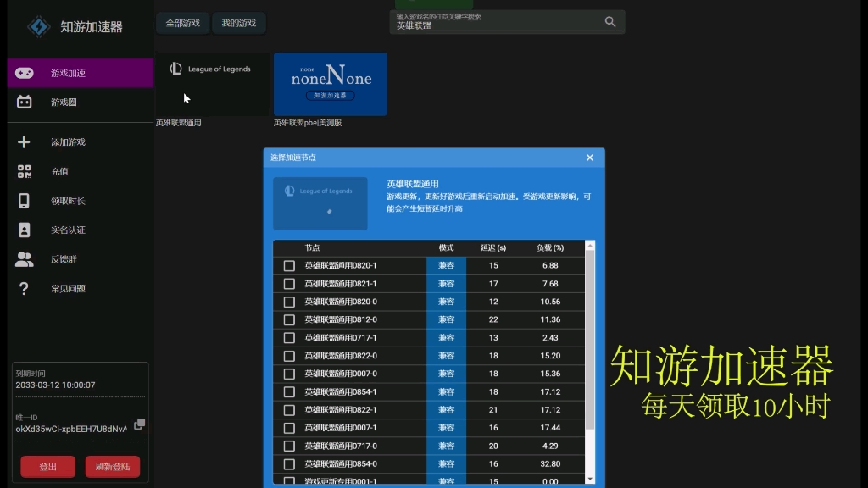Click the search magnifier icon
868x488 pixels.
(x=610, y=21)
